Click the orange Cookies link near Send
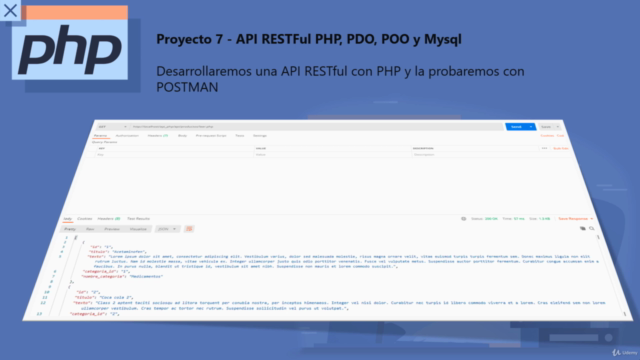 tap(547, 136)
